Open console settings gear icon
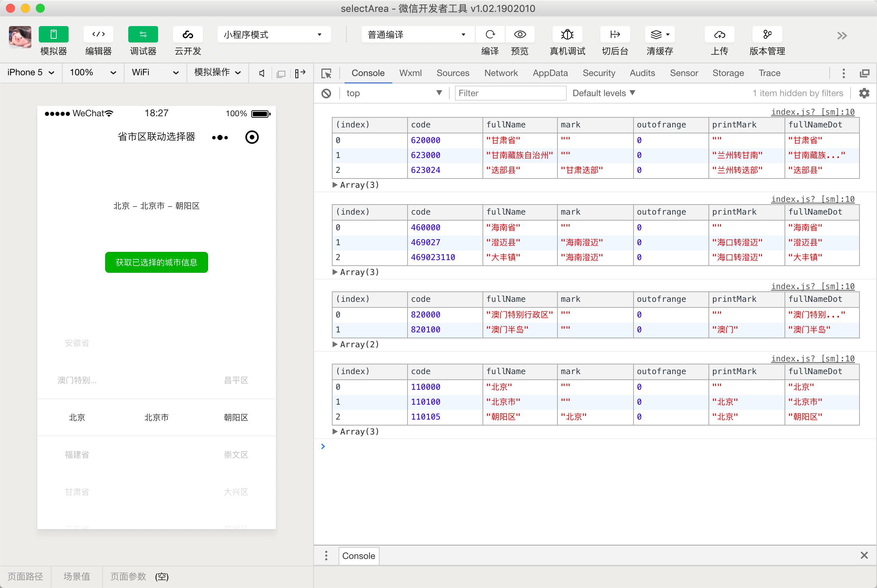Screen dimensions: 877x588 [x=864, y=93]
